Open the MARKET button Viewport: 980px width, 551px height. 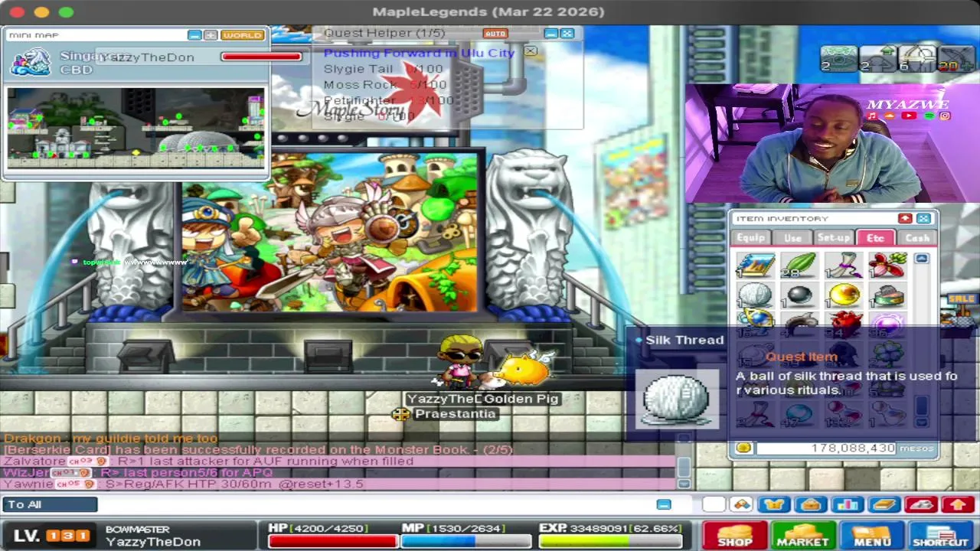click(x=802, y=535)
